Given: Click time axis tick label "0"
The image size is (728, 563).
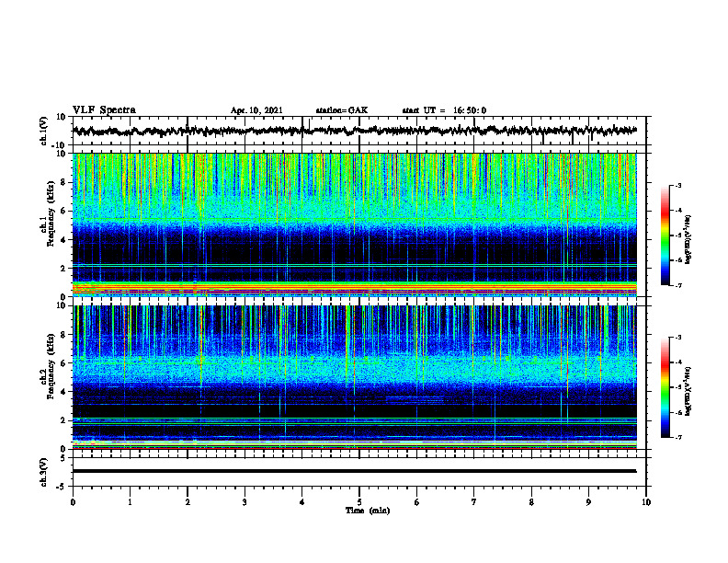Looking at the screenshot, I should tap(73, 502).
